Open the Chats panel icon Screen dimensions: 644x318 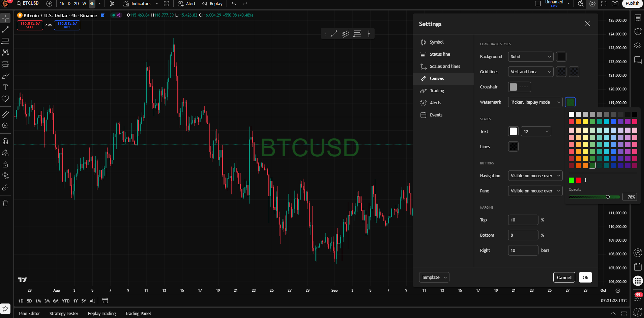(x=638, y=60)
